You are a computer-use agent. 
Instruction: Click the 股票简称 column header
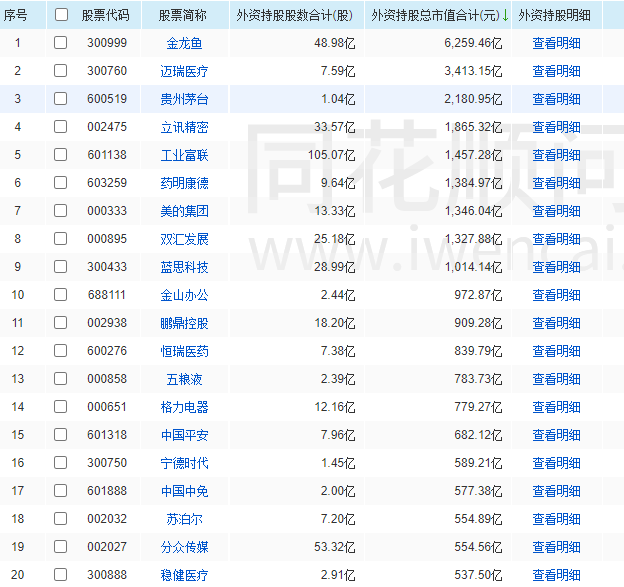click(183, 15)
